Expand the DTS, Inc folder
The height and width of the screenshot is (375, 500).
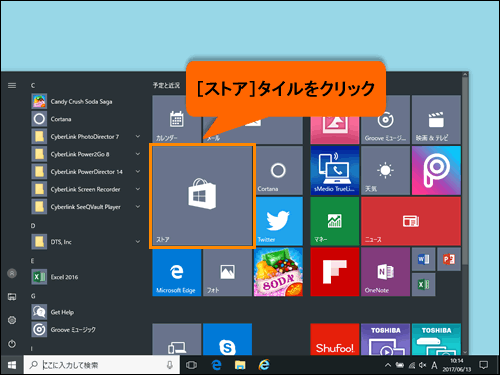138,242
